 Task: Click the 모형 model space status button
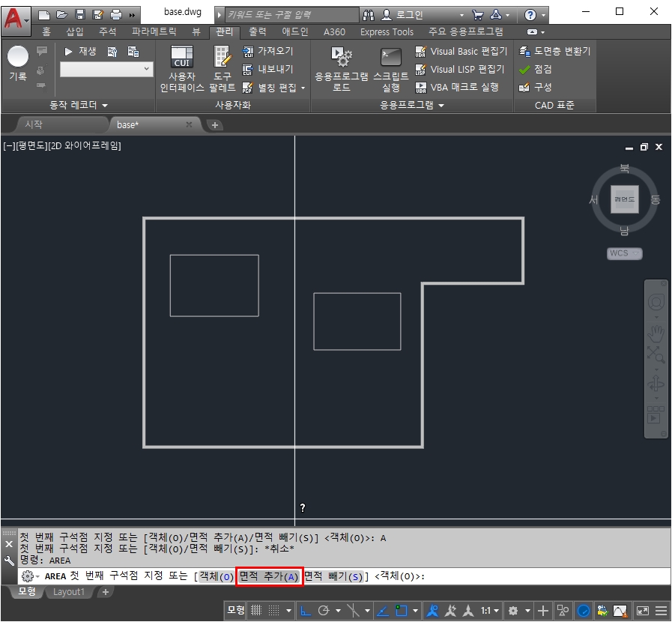tap(236, 610)
